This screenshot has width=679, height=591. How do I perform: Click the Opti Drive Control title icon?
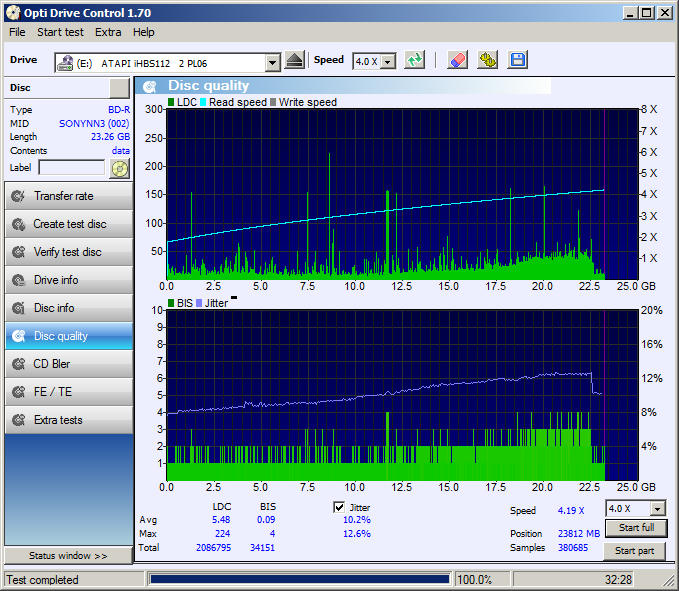(13, 13)
